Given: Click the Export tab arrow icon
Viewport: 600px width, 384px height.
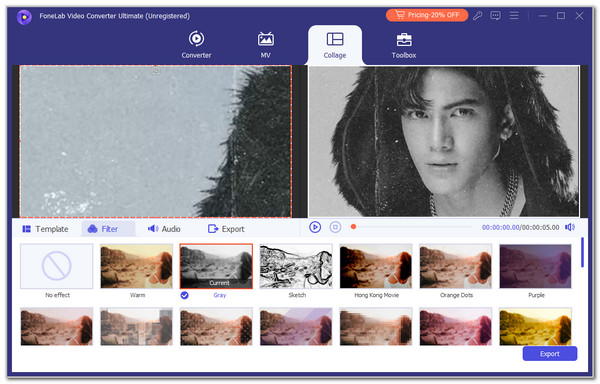Looking at the screenshot, I should (x=213, y=229).
